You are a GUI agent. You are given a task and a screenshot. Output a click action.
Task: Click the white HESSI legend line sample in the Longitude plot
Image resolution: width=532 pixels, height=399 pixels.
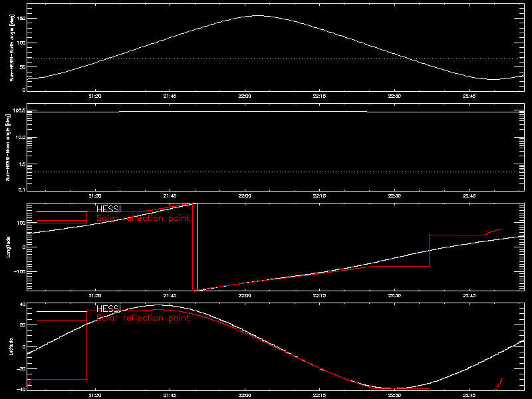click(x=62, y=211)
